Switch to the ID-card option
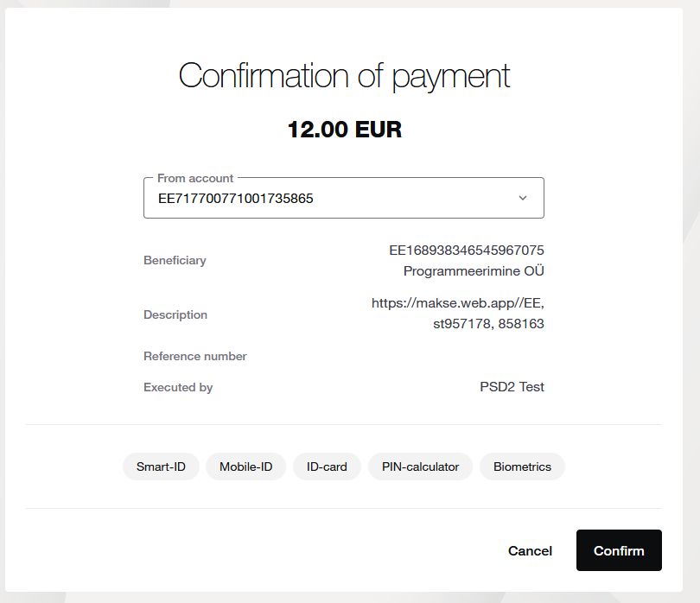700x603 pixels. [x=327, y=467]
